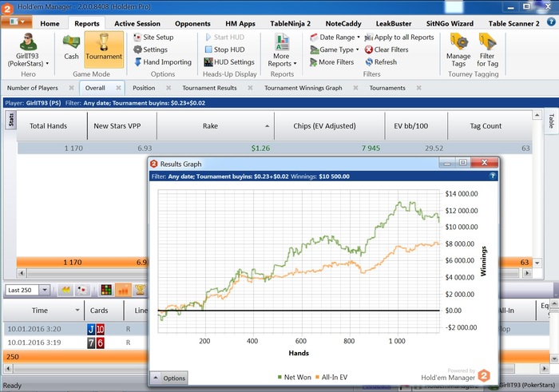This screenshot has width=559, height=392.
Task: Select the hand row at 10.01.2016 3:19
Action: (x=76, y=343)
